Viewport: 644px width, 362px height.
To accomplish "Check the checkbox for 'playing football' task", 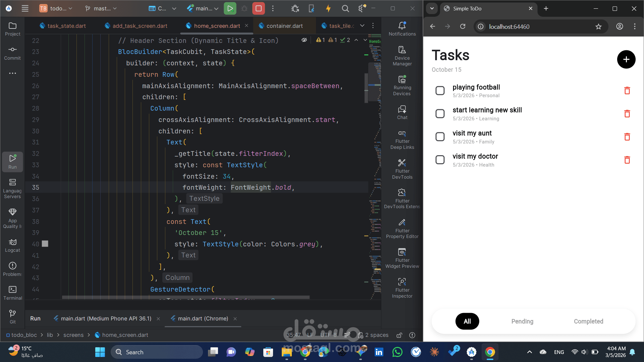I will (440, 90).
